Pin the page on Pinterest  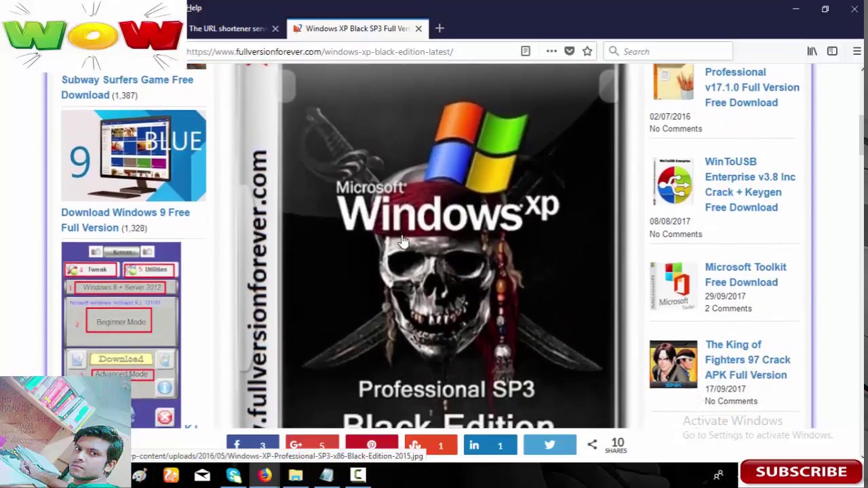tap(372, 445)
